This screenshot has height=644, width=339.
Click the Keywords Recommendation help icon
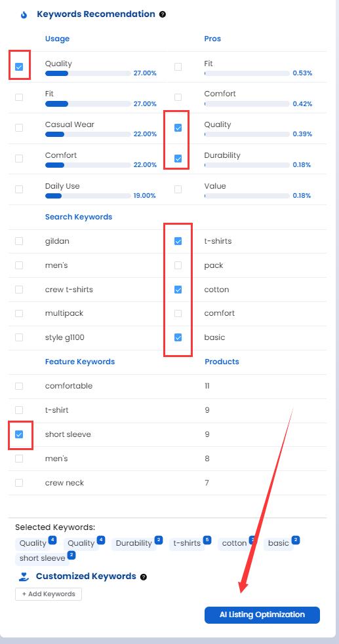[163, 14]
